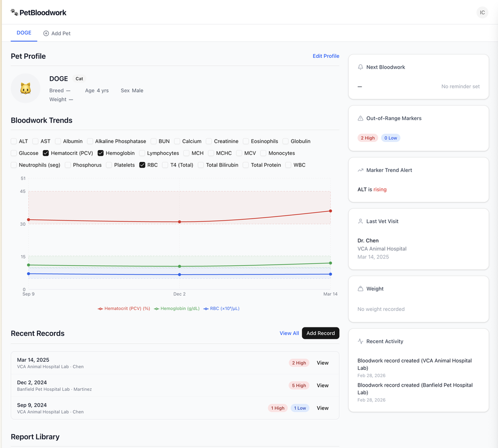498x448 pixels.
Task: Uncheck the Hematocrit (PCV) checkbox
Action: (x=46, y=153)
